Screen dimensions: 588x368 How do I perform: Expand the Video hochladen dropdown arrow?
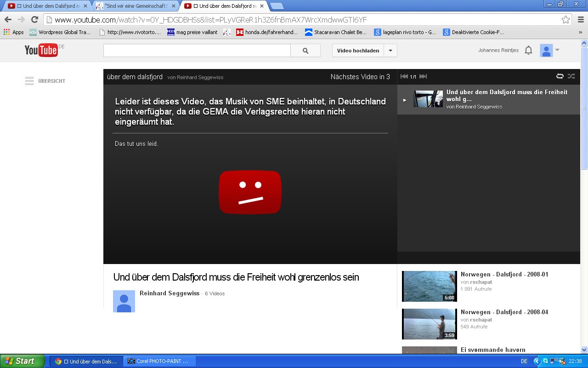[390, 51]
